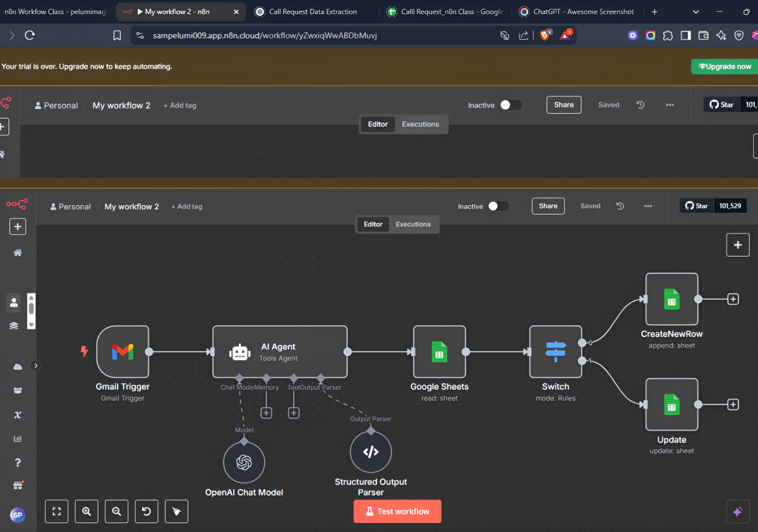Viewport: 758px width, 532px height.
Task: Click the Share button in the lower header
Action: coord(548,206)
